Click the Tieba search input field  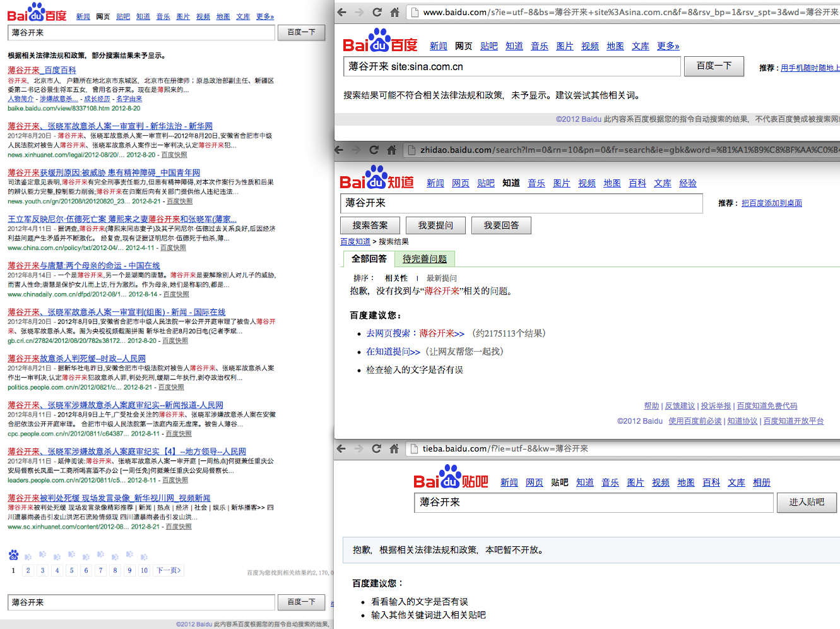(594, 502)
